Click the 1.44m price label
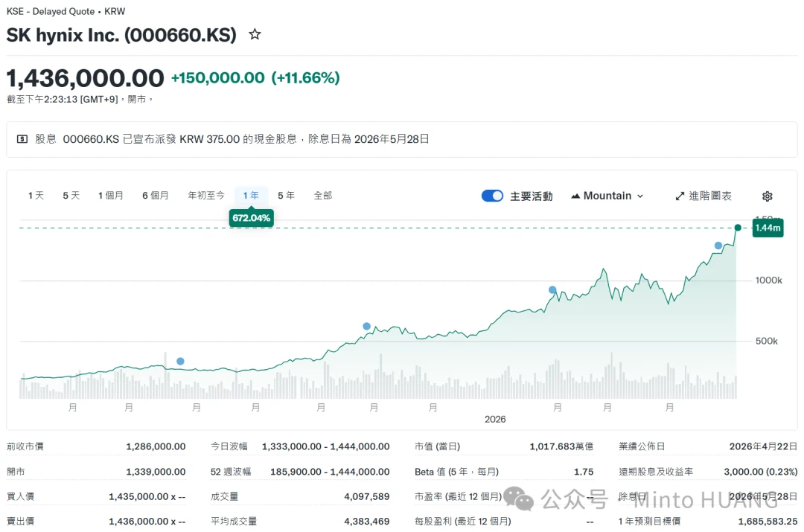 pos(768,228)
